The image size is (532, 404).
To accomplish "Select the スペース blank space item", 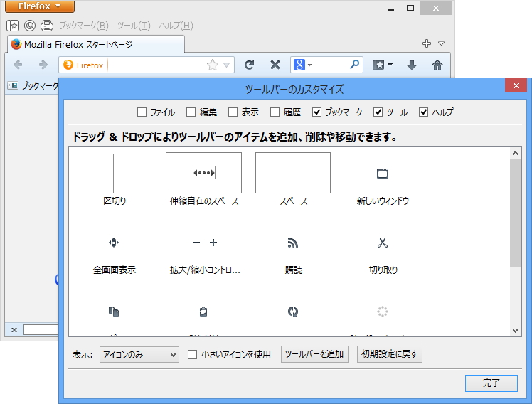I will click(x=293, y=179).
